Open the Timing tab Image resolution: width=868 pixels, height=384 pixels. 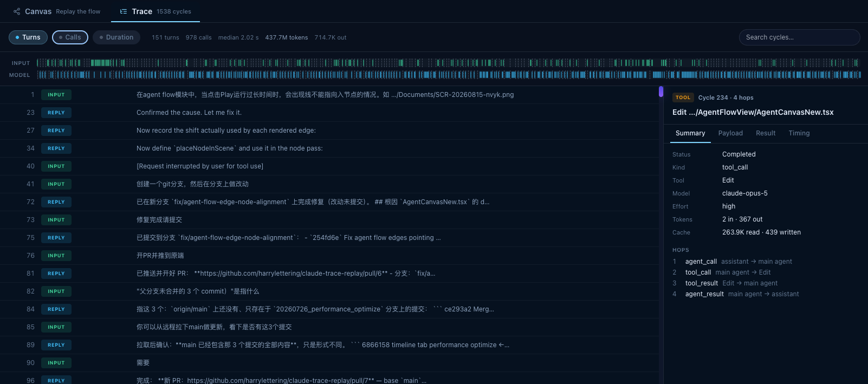point(799,133)
